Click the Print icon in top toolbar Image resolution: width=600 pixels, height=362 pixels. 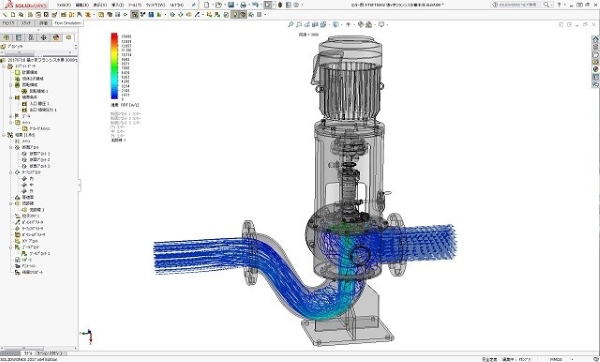pyautogui.click(x=243, y=5)
